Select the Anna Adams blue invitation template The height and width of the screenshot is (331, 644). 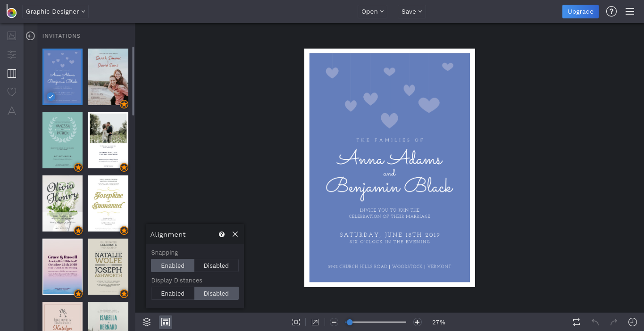pos(62,77)
